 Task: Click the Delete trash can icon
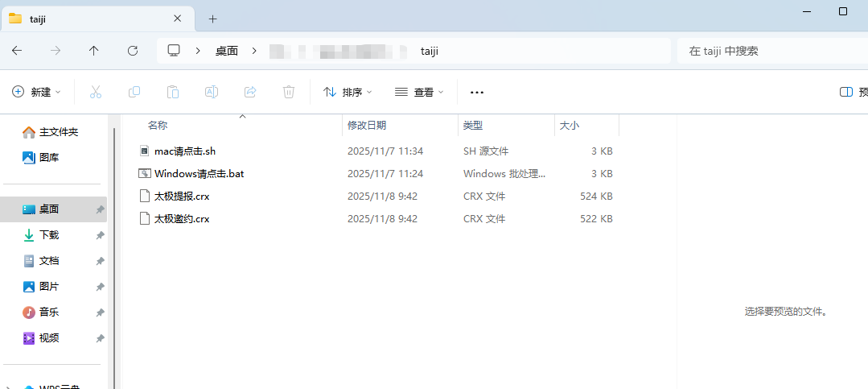click(x=289, y=92)
